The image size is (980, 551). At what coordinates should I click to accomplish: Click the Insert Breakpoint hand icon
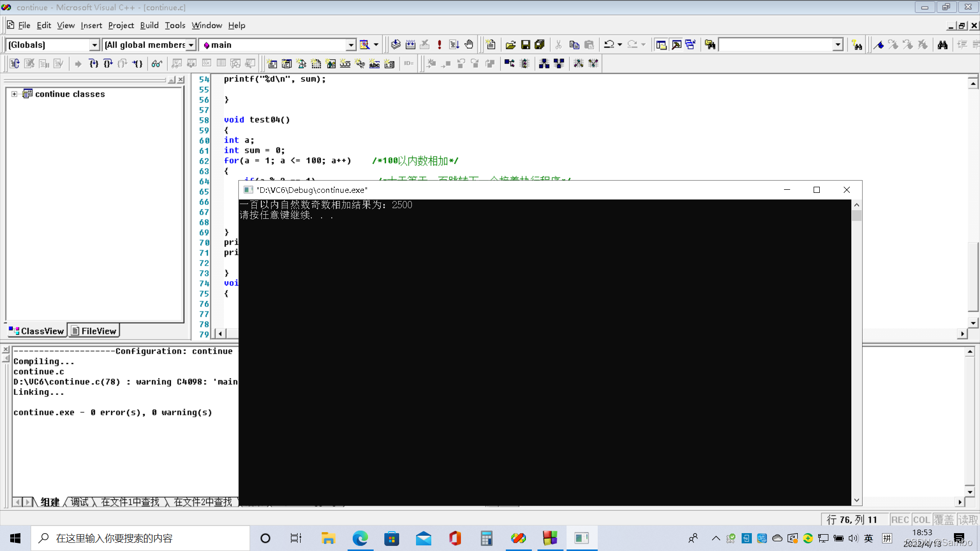(x=469, y=45)
